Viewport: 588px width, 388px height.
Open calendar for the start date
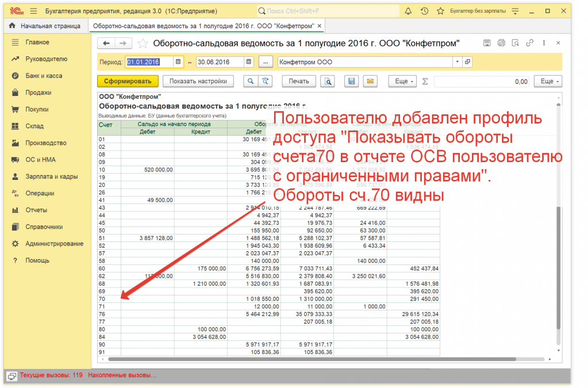tap(178, 62)
